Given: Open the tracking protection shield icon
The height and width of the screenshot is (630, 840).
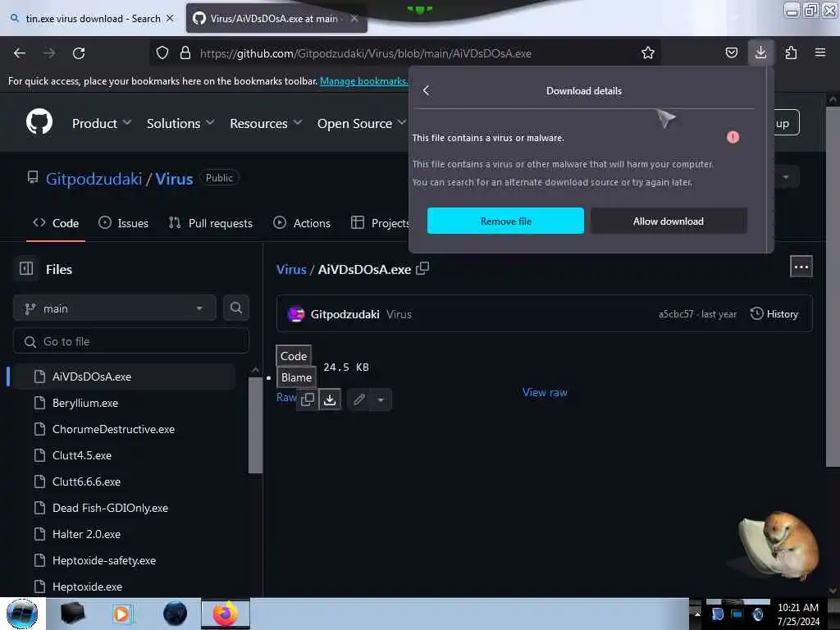Looking at the screenshot, I should 162,53.
